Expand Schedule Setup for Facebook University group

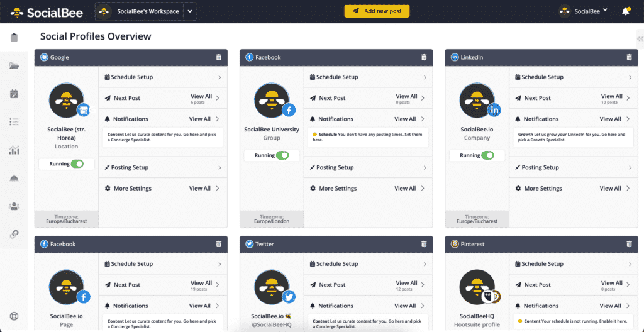369,77
